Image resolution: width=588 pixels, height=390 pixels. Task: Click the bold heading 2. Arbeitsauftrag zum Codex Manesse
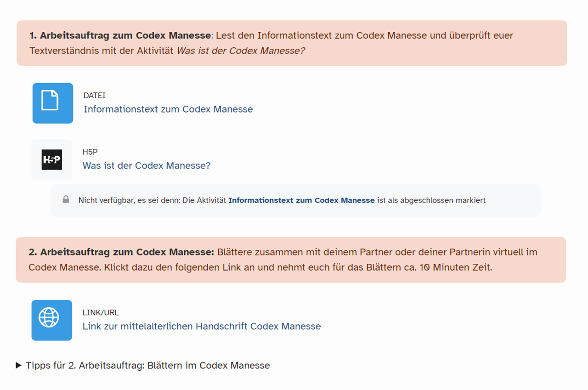[121, 252]
